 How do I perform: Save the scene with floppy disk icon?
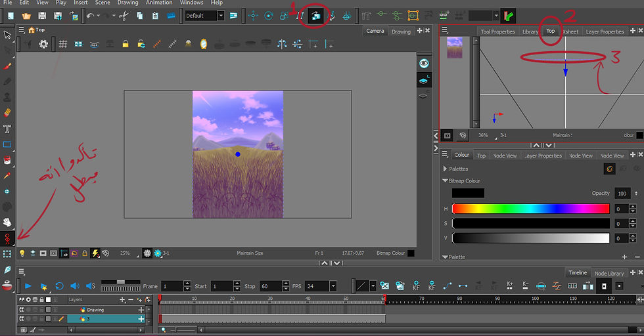click(x=42, y=16)
